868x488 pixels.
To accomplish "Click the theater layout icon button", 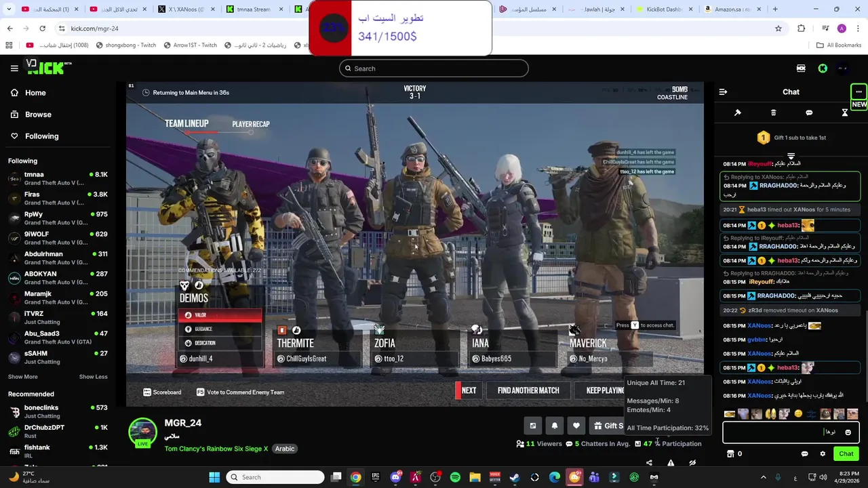I will tap(532, 426).
